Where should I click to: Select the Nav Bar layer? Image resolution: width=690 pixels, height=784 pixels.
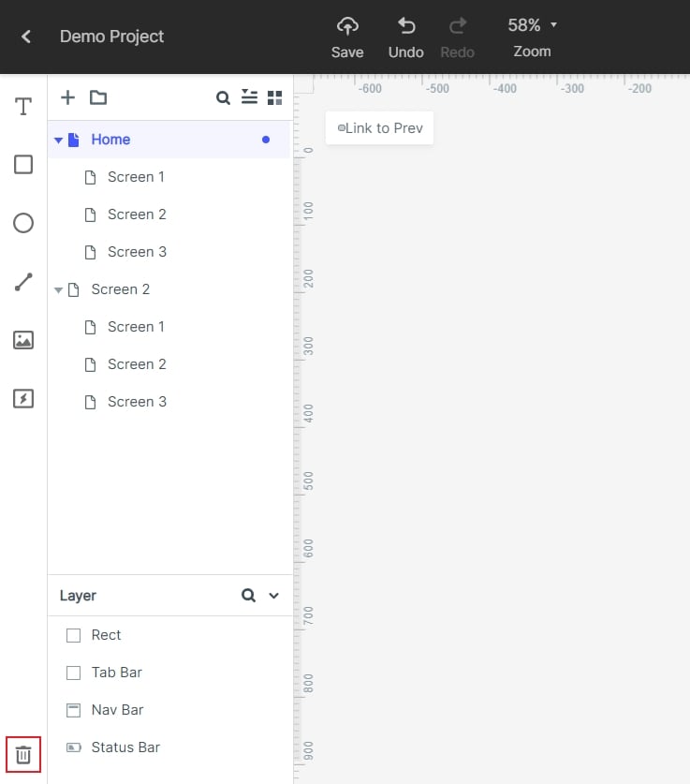[169, 710]
